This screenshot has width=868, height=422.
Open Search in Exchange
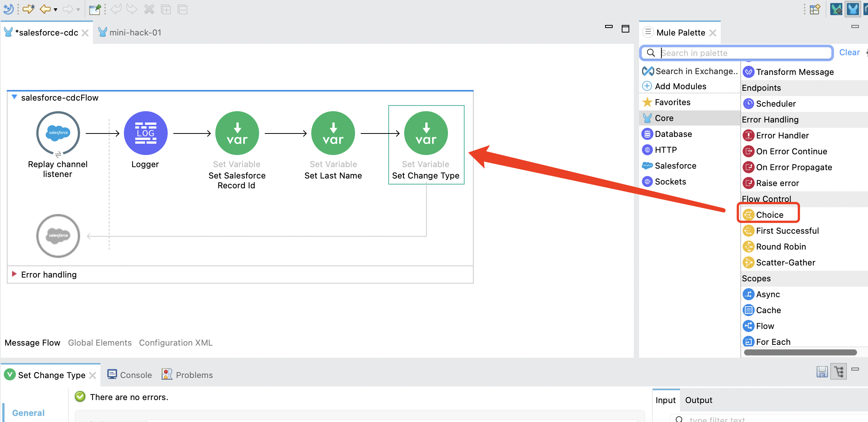coord(690,71)
